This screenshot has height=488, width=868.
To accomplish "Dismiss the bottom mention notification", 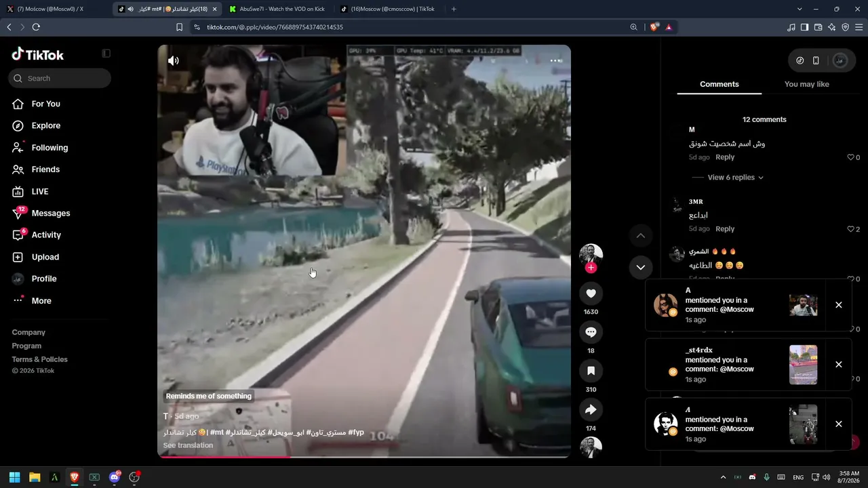I will tap(839, 424).
